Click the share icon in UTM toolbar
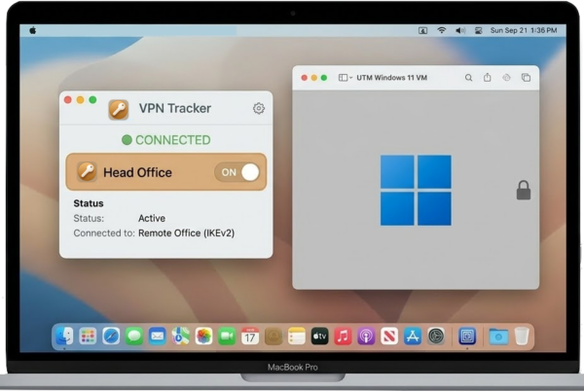This screenshot has width=584, height=392. (488, 78)
